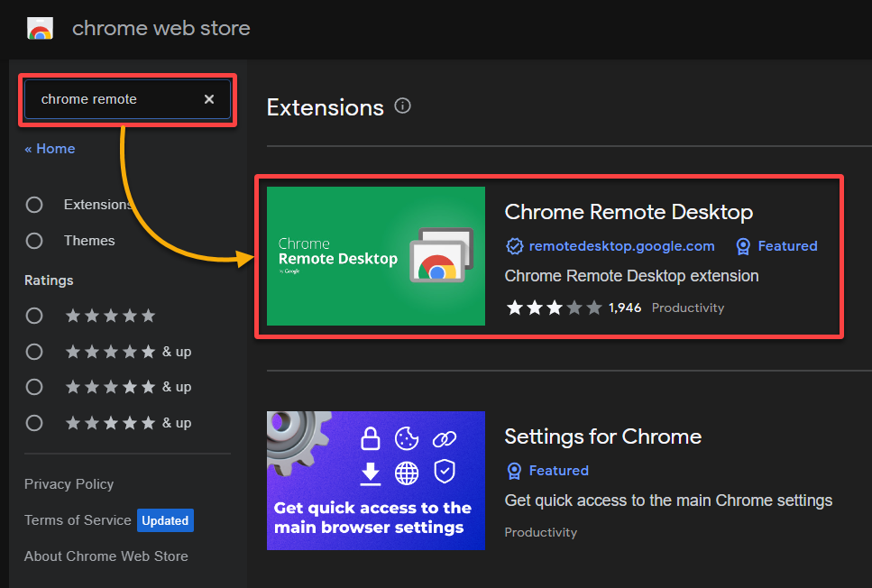Image resolution: width=872 pixels, height=588 pixels.
Task: Open the Settings for Chrome title
Action: point(603,436)
